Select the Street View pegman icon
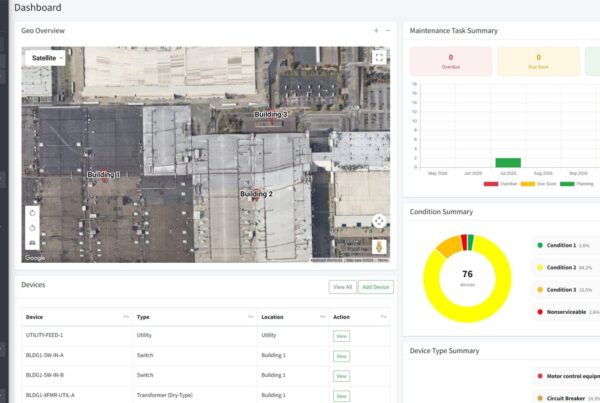This screenshot has width=600, height=403. tap(379, 247)
